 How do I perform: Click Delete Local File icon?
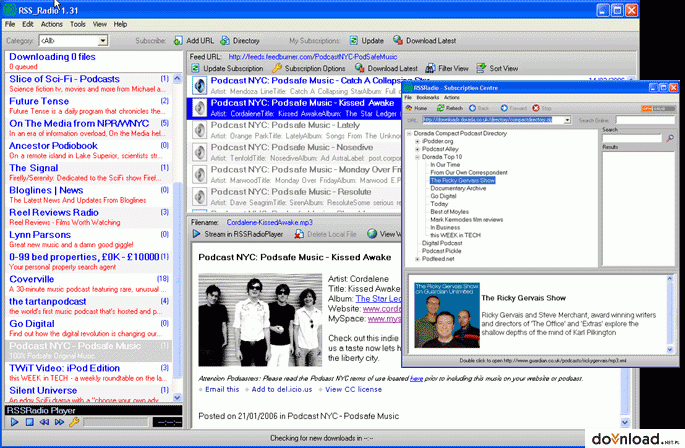(x=299, y=234)
